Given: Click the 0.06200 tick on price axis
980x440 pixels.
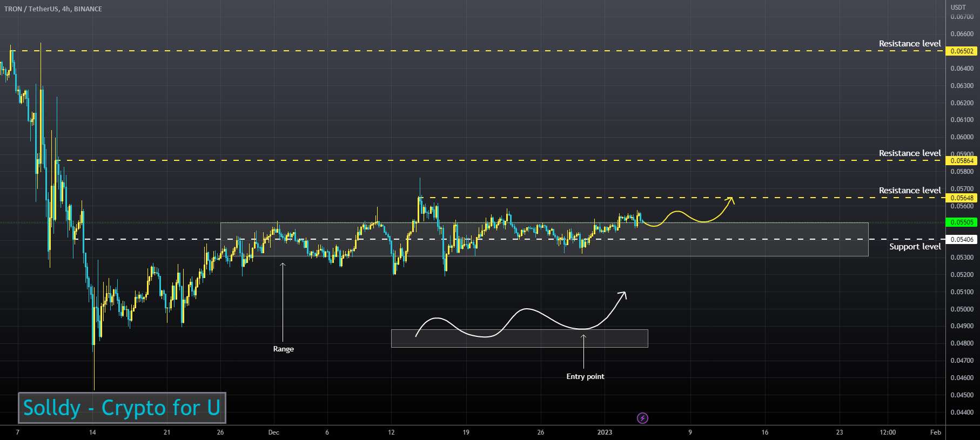Looking at the screenshot, I should [x=962, y=103].
